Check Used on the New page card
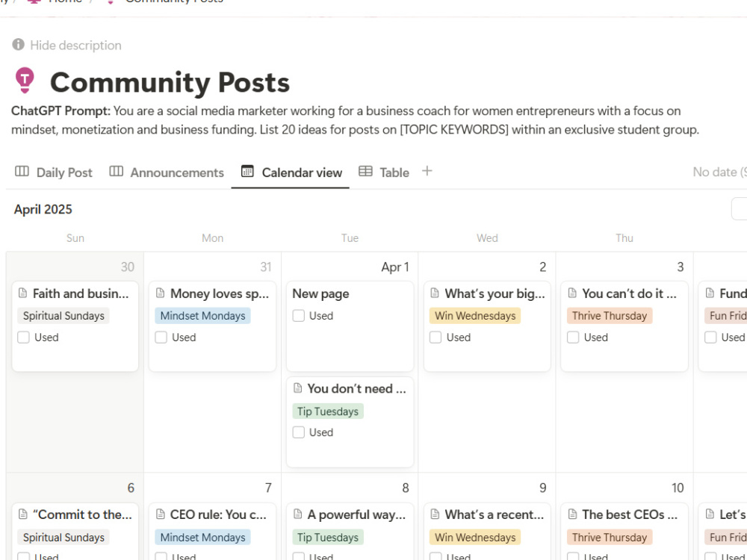The width and height of the screenshot is (747, 560). pos(299,316)
